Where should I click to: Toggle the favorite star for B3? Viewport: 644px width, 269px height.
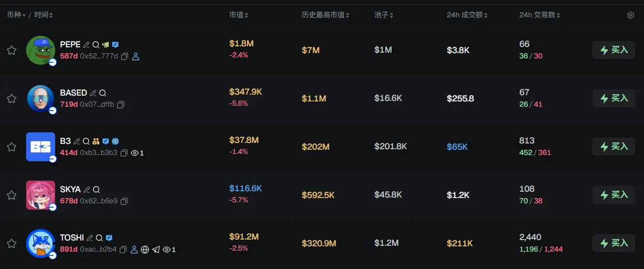coord(12,147)
